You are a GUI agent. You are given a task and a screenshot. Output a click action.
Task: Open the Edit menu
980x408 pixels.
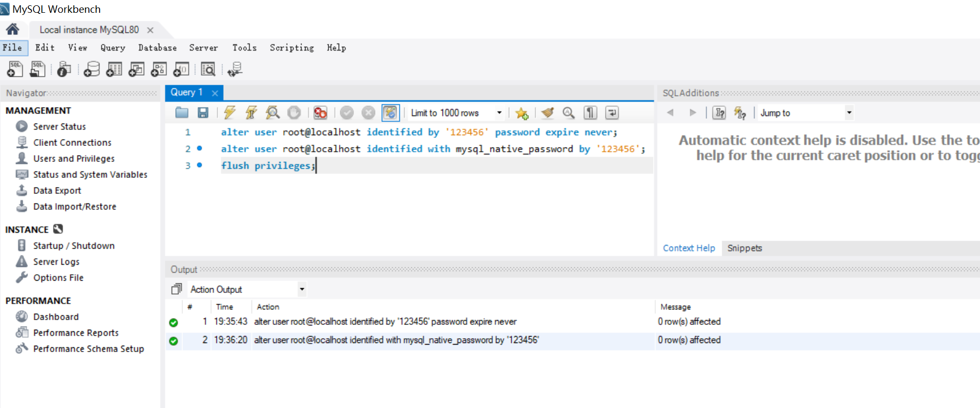tap(45, 47)
